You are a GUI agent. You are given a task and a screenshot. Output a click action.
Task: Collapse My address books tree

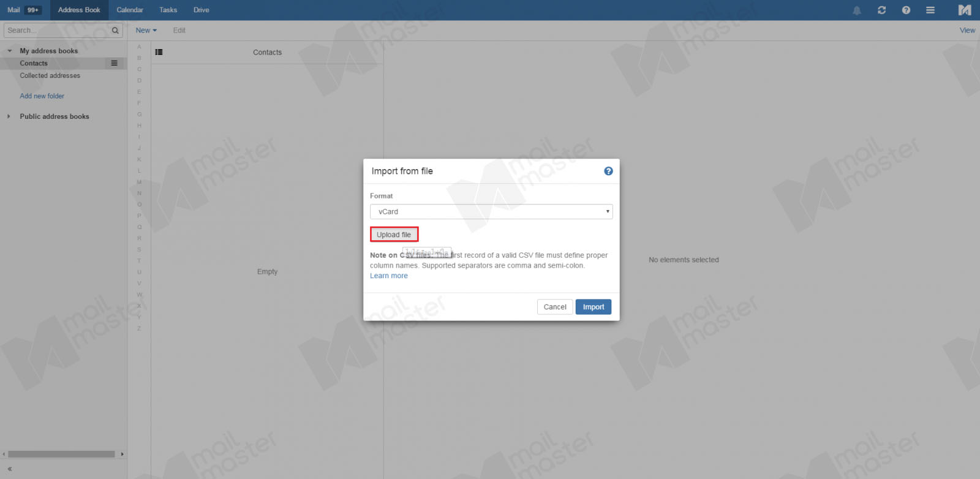9,51
